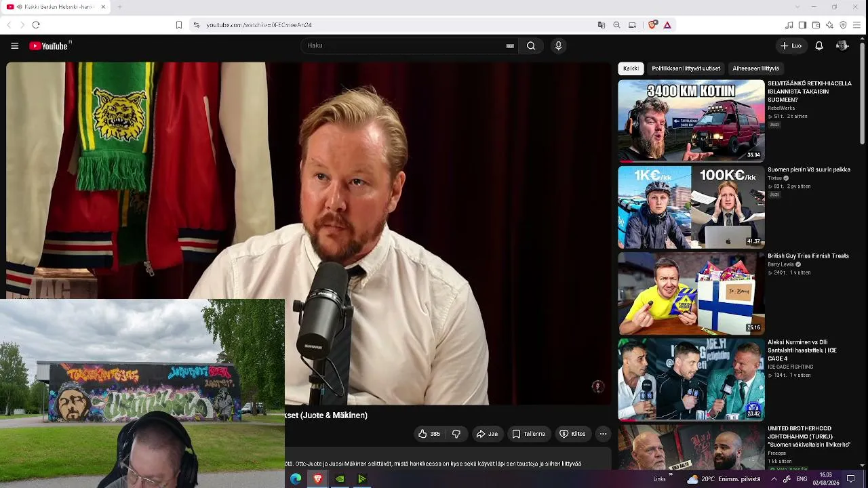This screenshot has width=868, height=488.
Task: Open the 3400 KM KOTIIN video thumbnail
Action: [691, 121]
